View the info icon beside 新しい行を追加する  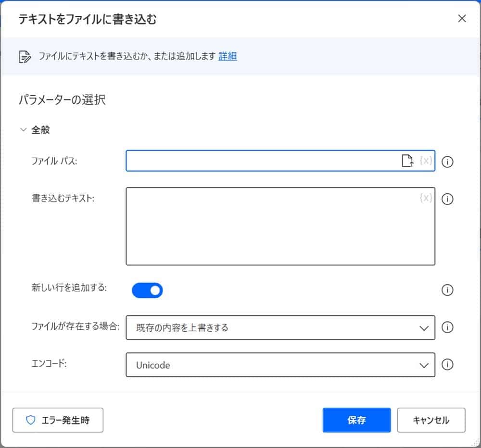447,290
